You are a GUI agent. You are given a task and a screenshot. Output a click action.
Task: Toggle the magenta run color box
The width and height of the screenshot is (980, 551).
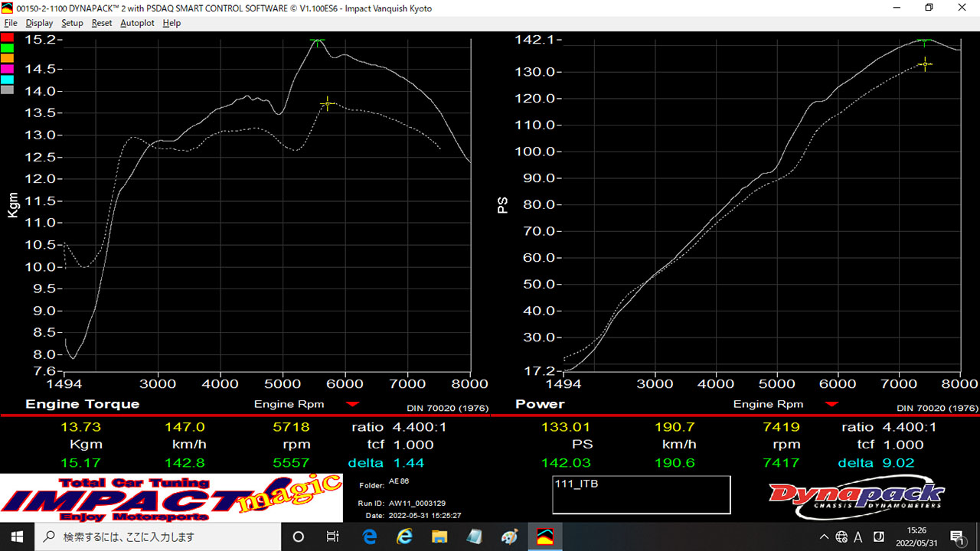click(x=7, y=69)
